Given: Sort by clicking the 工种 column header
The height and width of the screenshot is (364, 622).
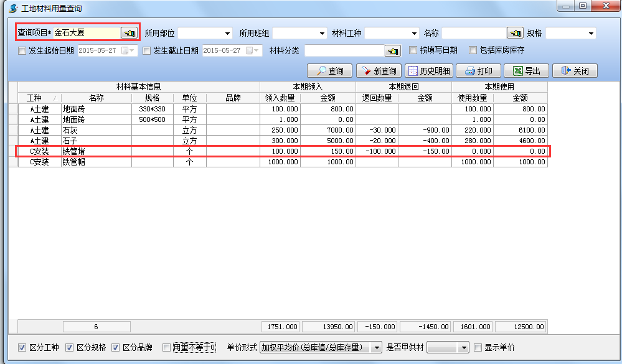Looking at the screenshot, I should point(35,98).
